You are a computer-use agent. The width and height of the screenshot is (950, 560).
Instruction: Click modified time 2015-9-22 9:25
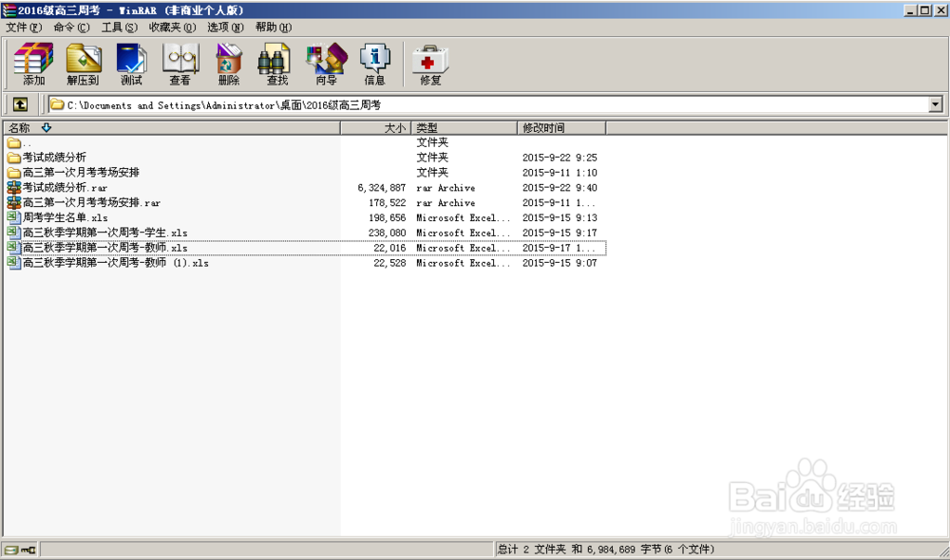[x=560, y=158]
